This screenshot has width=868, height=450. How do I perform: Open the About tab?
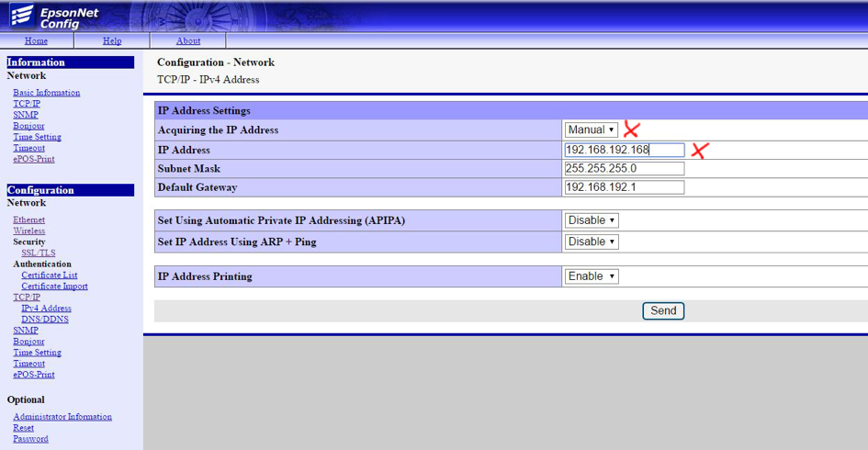(x=187, y=41)
